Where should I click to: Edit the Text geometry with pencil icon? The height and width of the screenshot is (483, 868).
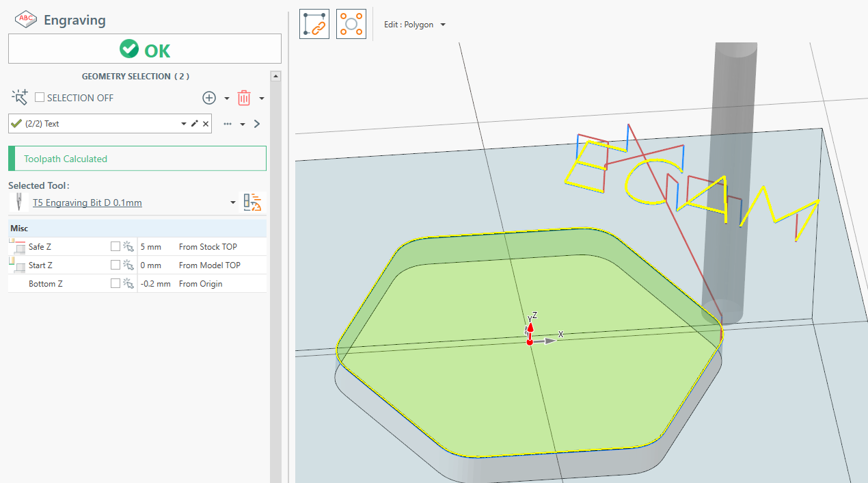pos(194,124)
